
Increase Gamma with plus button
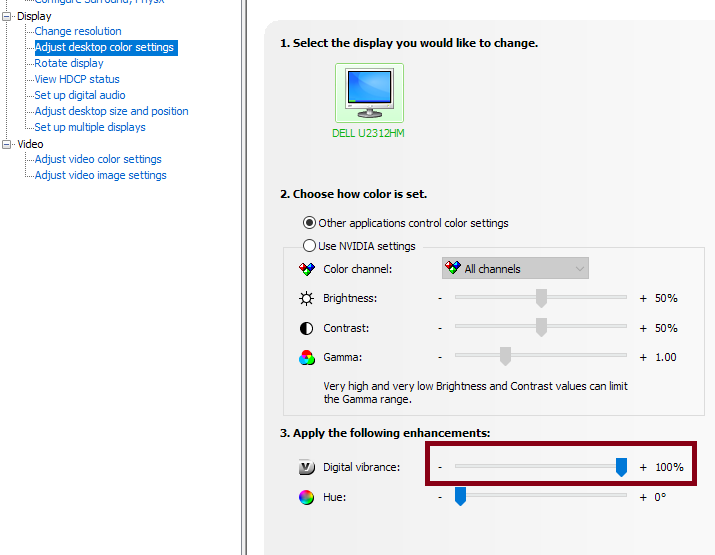tap(643, 357)
